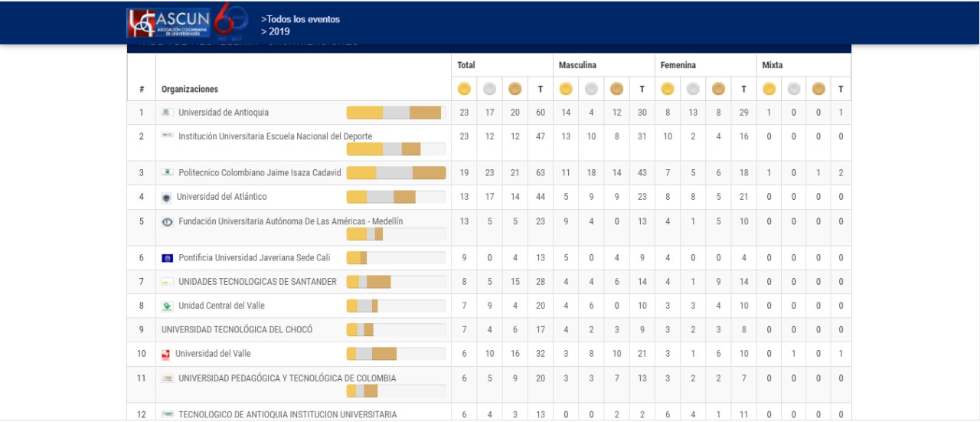Click medal bar for Universidad de Antioquia
The height and width of the screenshot is (422, 980).
pos(397,113)
